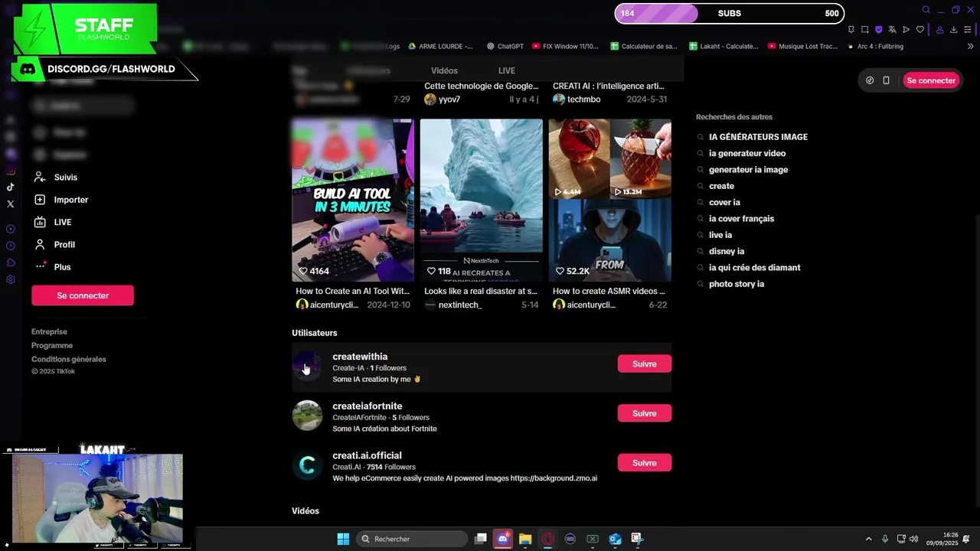This screenshot has width=980, height=551.
Task: Switch to the LIVE search tab
Action: (x=507, y=70)
